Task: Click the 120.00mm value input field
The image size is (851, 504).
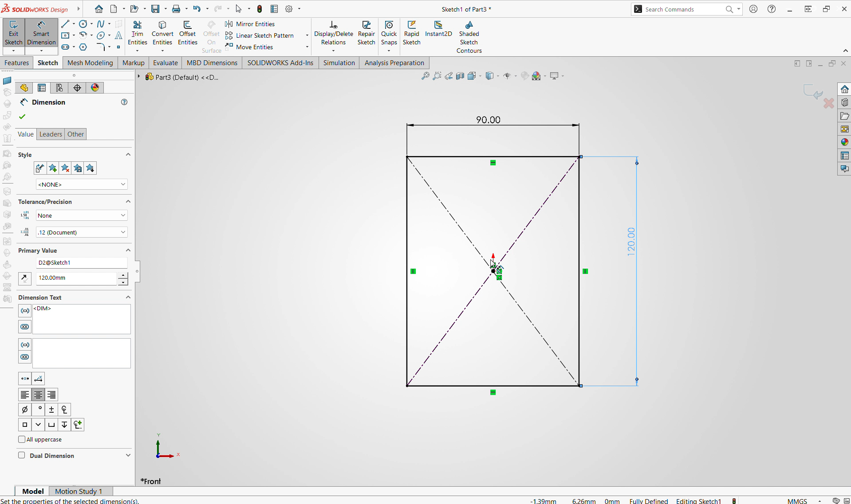Action: click(76, 278)
